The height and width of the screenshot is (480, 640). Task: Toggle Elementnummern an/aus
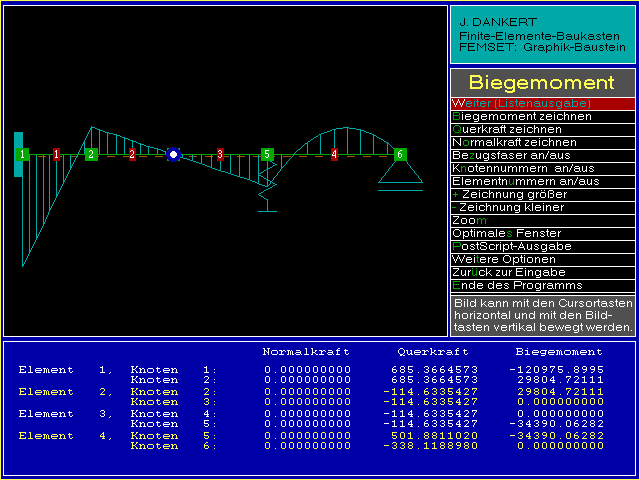[542, 181]
